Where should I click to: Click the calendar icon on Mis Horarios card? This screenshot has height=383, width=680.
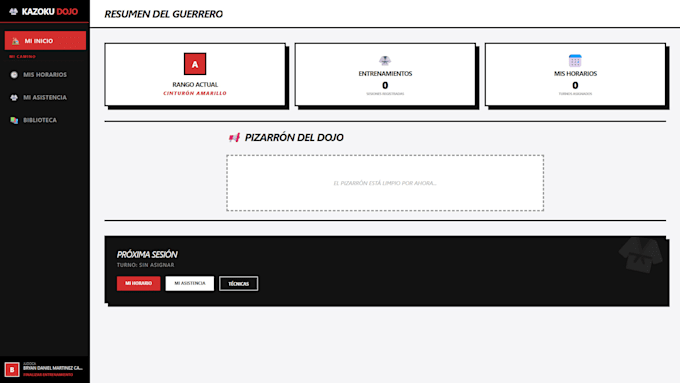(x=575, y=61)
